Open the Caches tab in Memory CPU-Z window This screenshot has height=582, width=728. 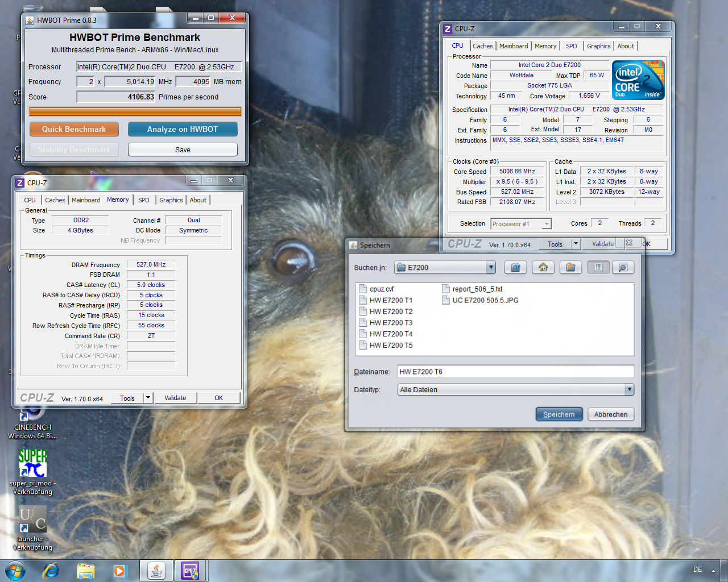click(x=55, y=200)
